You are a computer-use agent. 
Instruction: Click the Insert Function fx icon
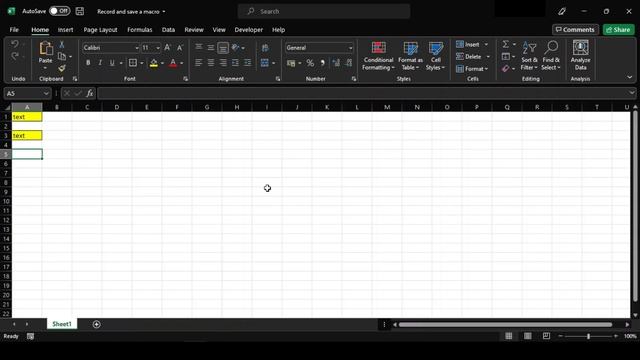pos(90,93)
